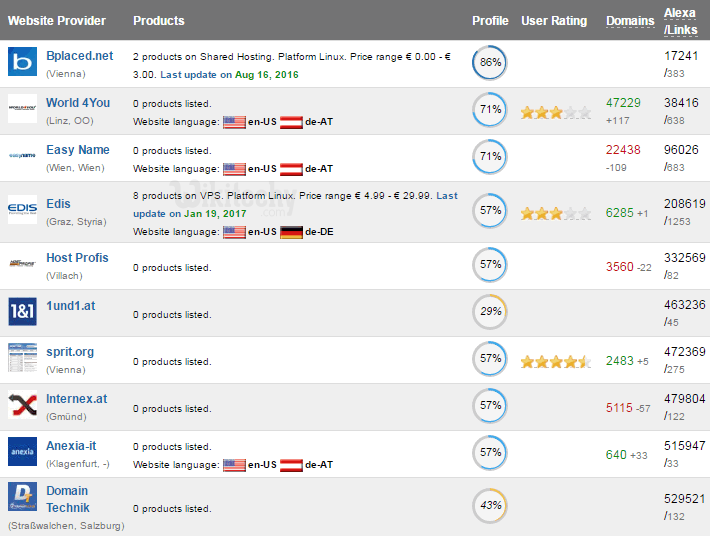The image size is (710, 536).
Task: Click the 71% profile circle for Easy Name
Action: pyautogui.click(x=490, y=157)
